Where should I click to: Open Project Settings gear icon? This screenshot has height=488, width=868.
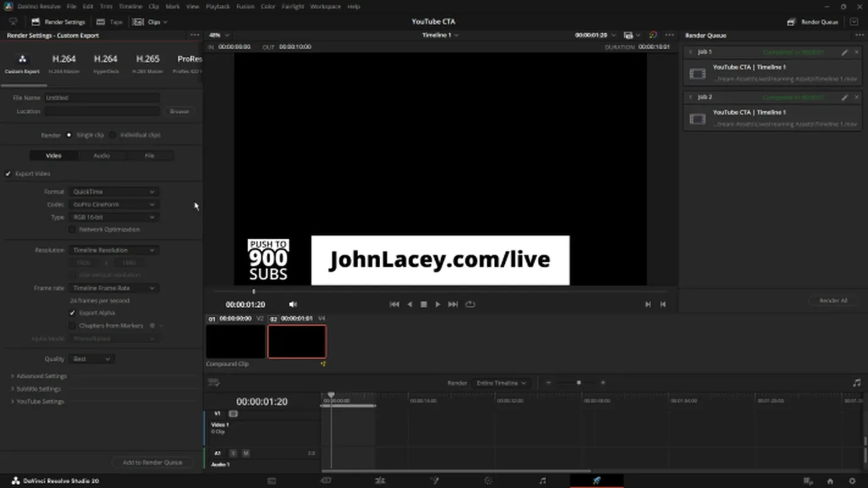click(x=852, y=481)
